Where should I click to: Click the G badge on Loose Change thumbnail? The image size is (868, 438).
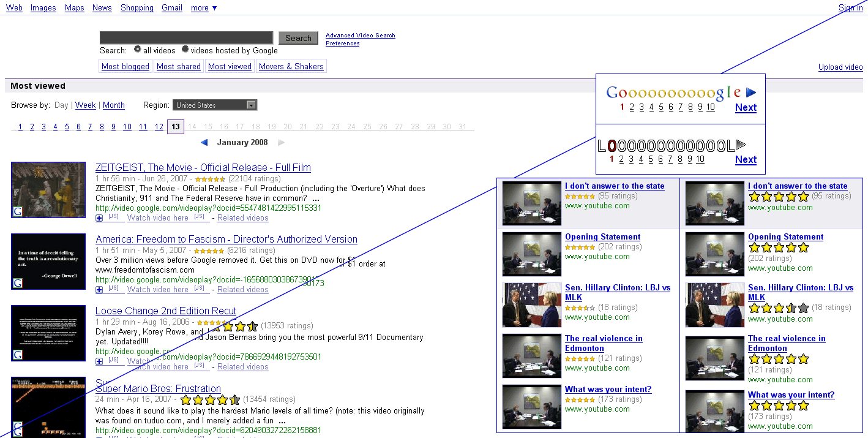tap(18, 355)
